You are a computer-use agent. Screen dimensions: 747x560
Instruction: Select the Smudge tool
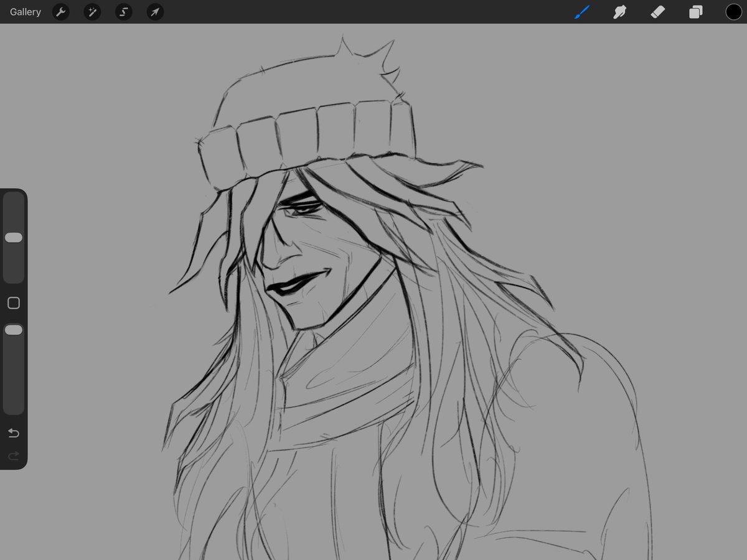(619, 12)
